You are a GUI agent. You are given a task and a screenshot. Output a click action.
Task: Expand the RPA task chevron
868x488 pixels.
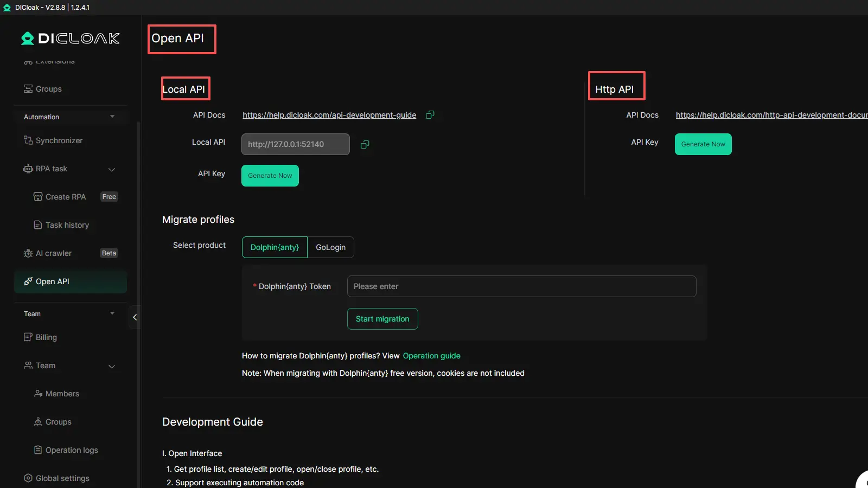[x=112, y=169]
